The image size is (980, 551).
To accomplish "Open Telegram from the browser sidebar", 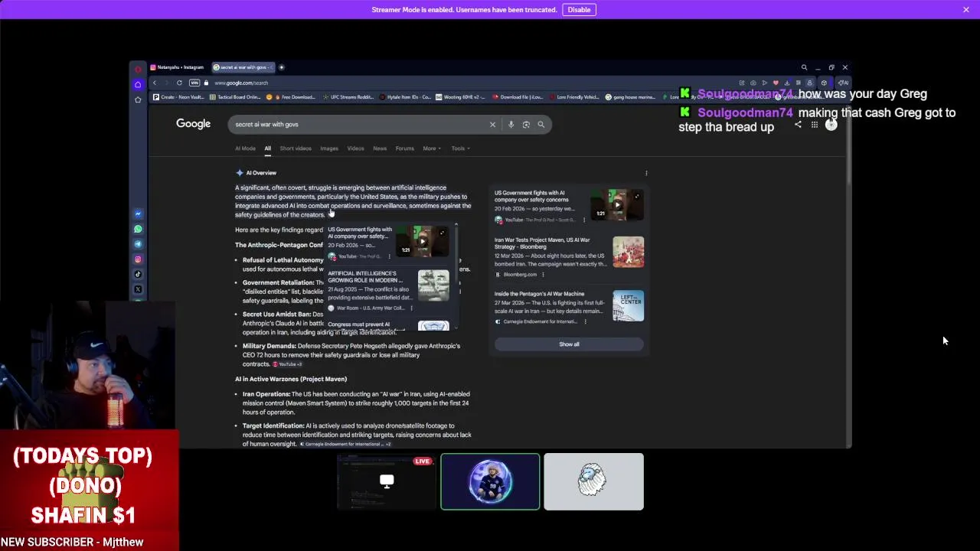I will coord(138,244).
